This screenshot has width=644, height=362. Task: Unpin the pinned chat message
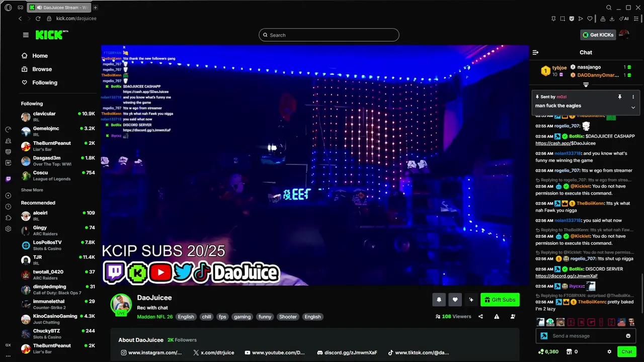(x=620, y=97)
